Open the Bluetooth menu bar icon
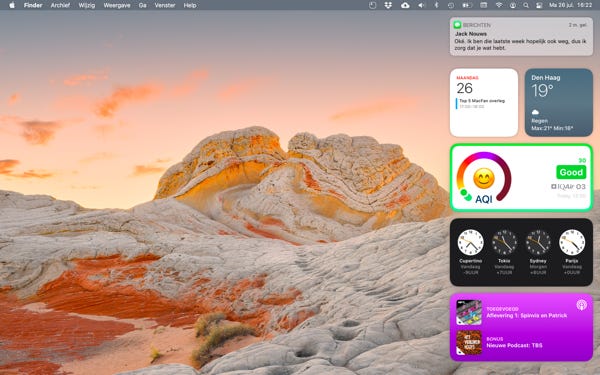 coord(436,5)
